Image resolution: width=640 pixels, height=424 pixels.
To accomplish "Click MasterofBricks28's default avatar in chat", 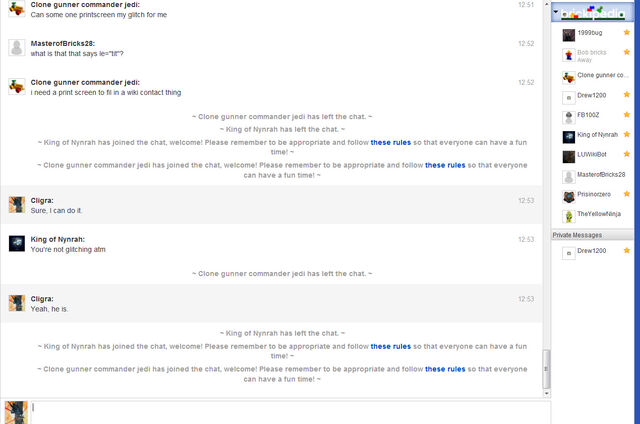I will pos(17,48).
